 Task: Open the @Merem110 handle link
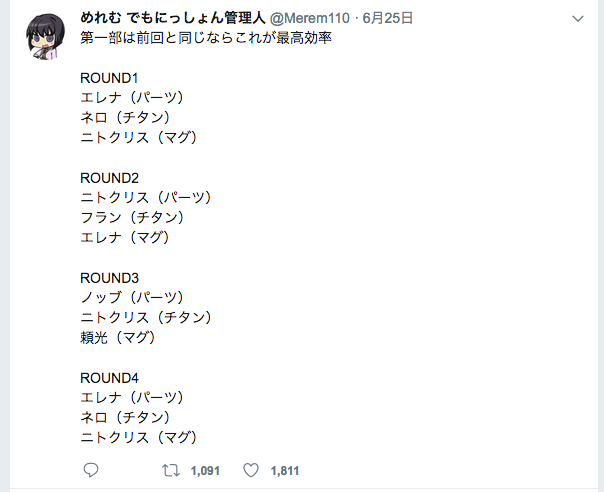312,18
